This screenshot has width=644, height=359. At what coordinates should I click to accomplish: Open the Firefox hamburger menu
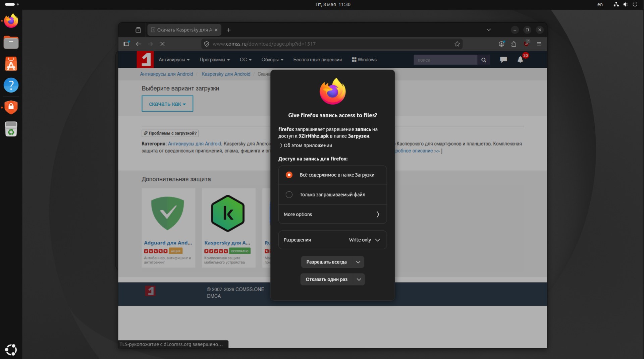point(539,44)
